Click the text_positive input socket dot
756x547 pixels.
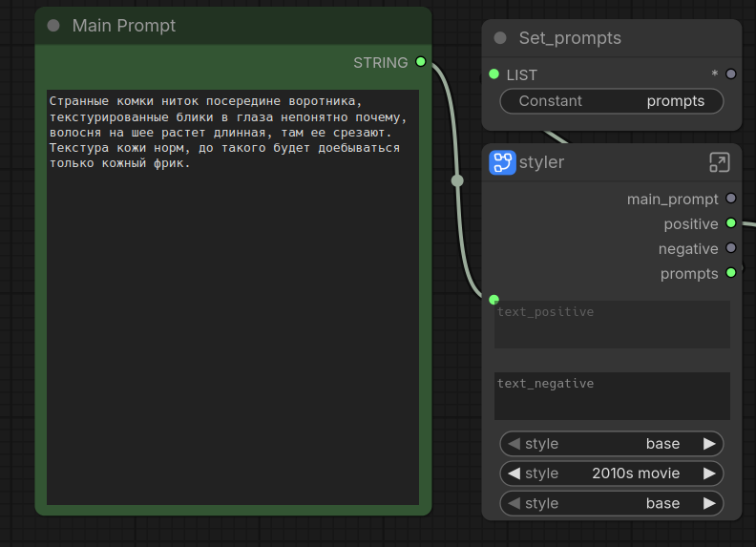(x=493, y=300)
